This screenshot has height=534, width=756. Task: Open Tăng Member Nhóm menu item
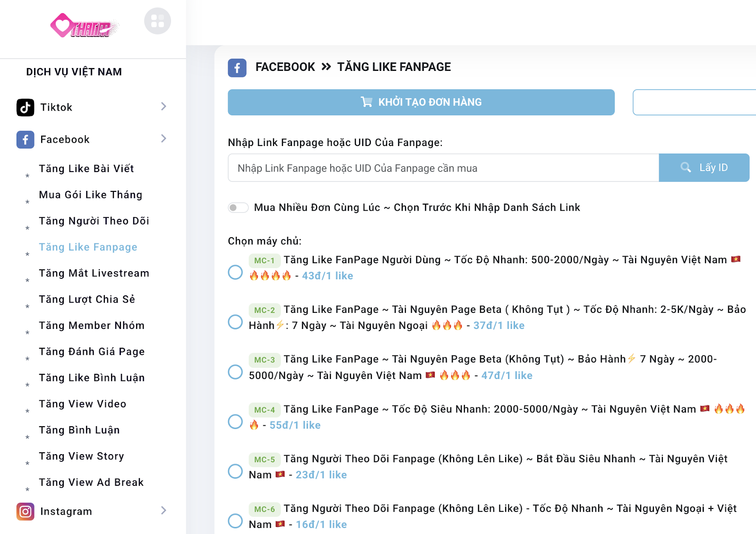(x=92, y=325)
